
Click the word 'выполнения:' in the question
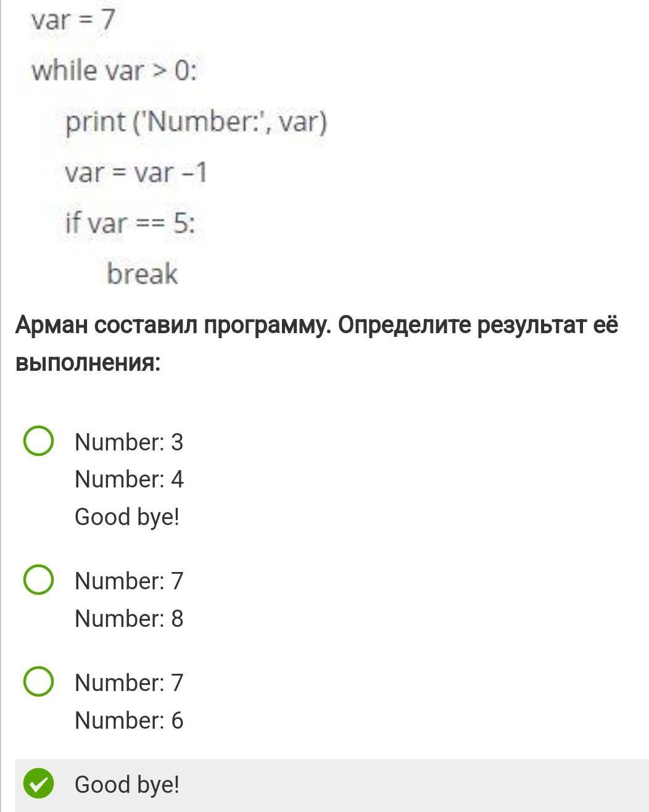click(88, 362)
